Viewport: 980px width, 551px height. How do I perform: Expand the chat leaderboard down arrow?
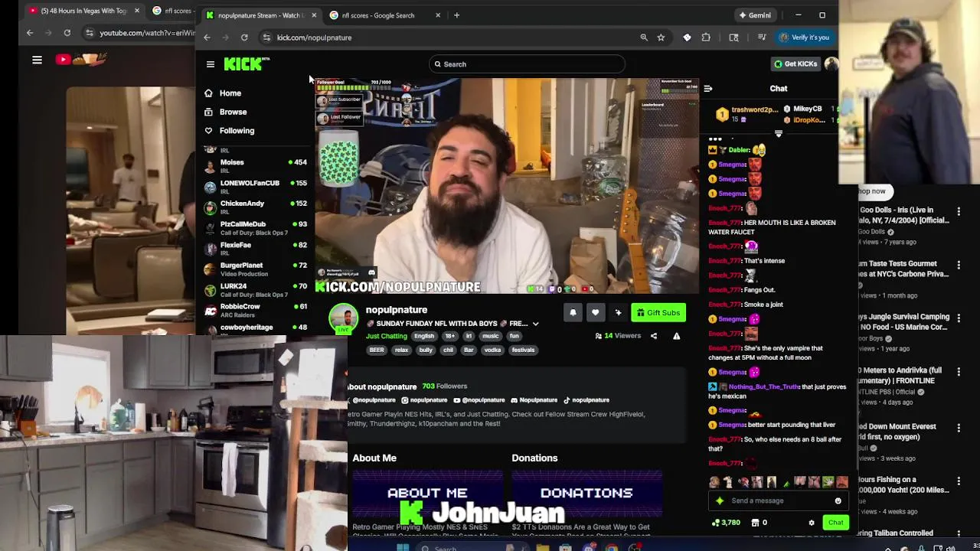779,134
